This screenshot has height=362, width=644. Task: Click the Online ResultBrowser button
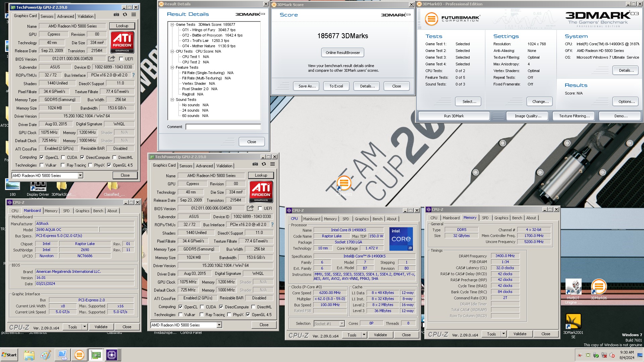pyautogui.click(x=342, y=53)
